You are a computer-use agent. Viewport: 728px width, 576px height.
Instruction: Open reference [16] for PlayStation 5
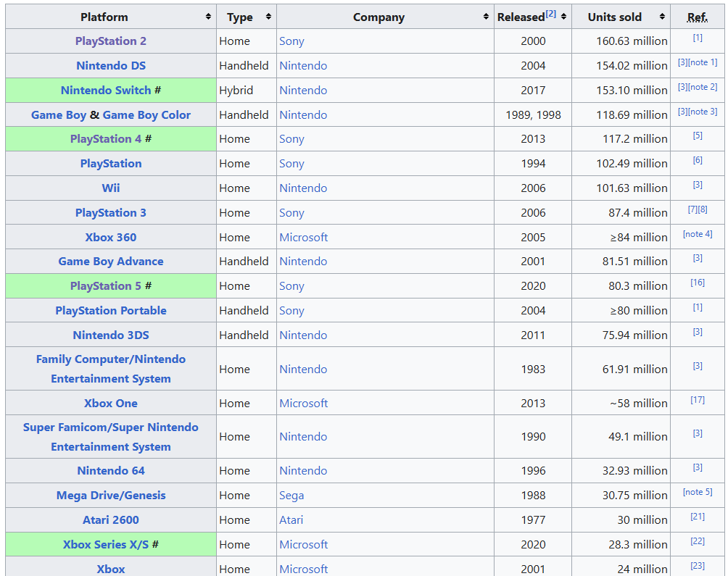697,283
